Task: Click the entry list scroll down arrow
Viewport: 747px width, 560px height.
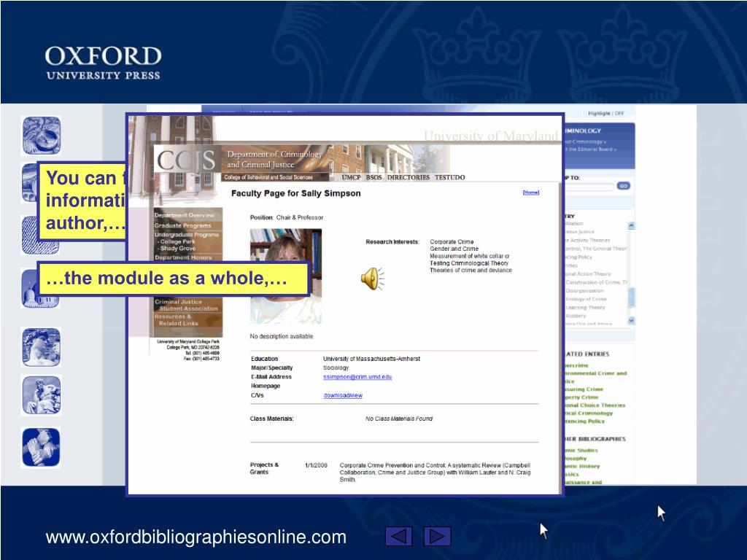Action: coord(631,321)
